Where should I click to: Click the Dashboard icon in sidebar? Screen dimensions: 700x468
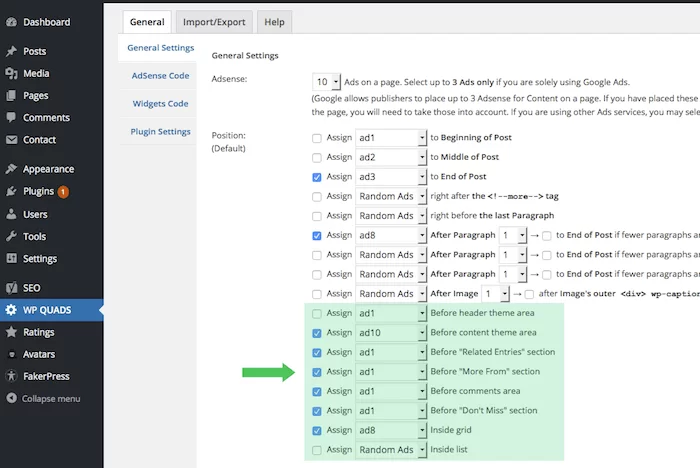[11, 22]
